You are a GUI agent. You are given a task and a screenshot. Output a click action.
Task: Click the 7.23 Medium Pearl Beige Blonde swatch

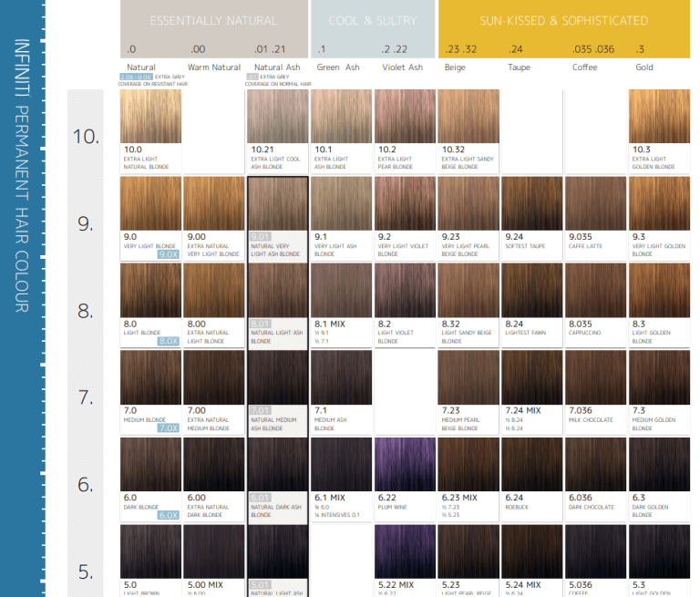(x=468, y=377)
